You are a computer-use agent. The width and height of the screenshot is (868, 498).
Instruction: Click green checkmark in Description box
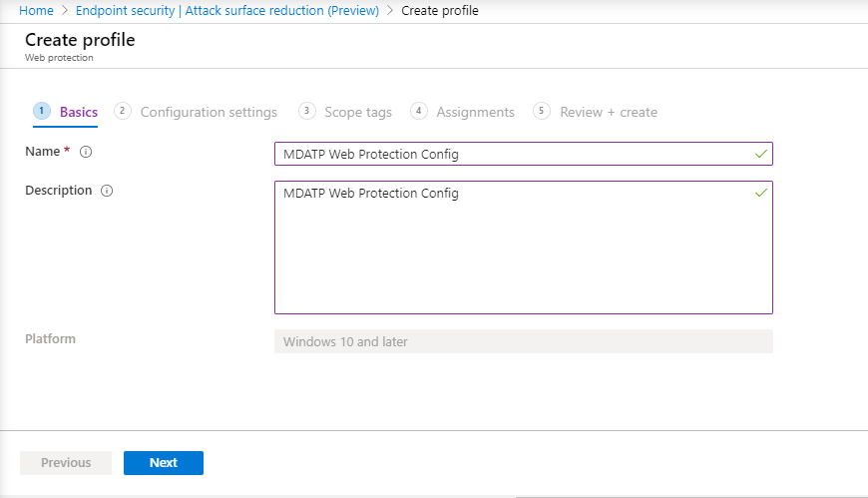tap(761, 193)
